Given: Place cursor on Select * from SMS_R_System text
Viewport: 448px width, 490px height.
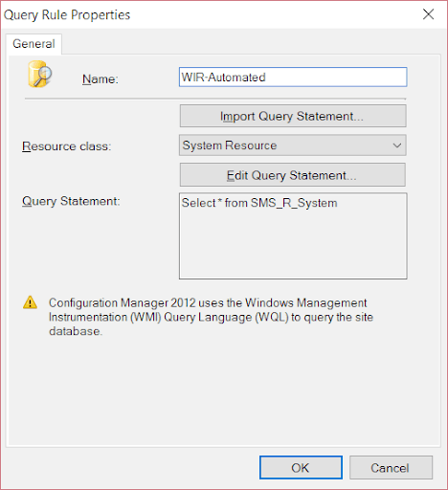Looking at the screenshot, I should 259,203.
